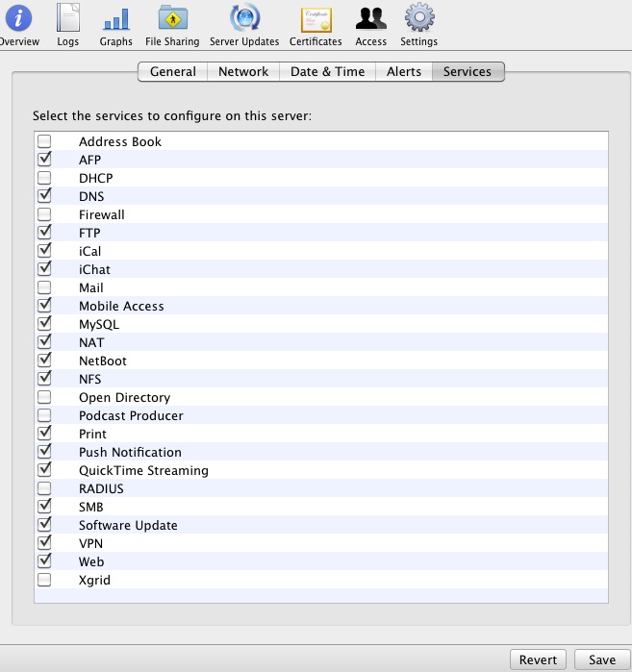Enable the Open Directory checkbox
Image resolution: width=632 pixels, height=672 pixels.
pyautogui.click(x=44, y=397)
